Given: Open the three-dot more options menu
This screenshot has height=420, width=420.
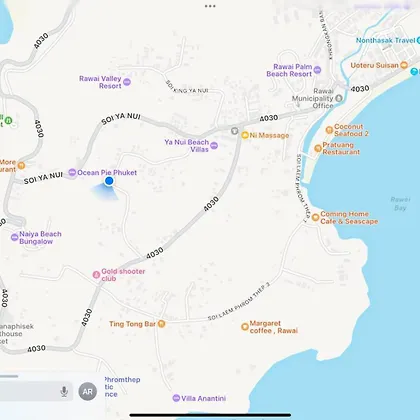Looking at the screenshot, I should pyautogui.click(x=210, y=6).
